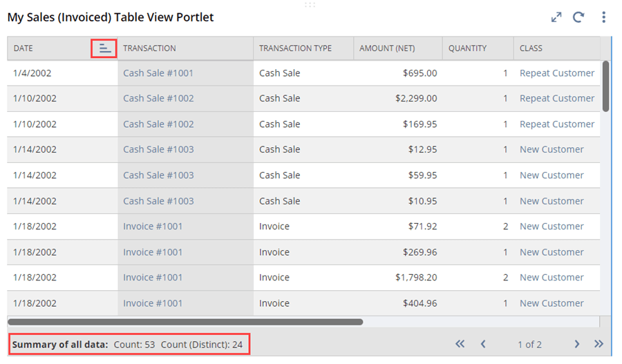This screenshot has width=622, height=364.
Task: Open Cash Sale #1002 link for $2,299.00
Action: point(158,98)
